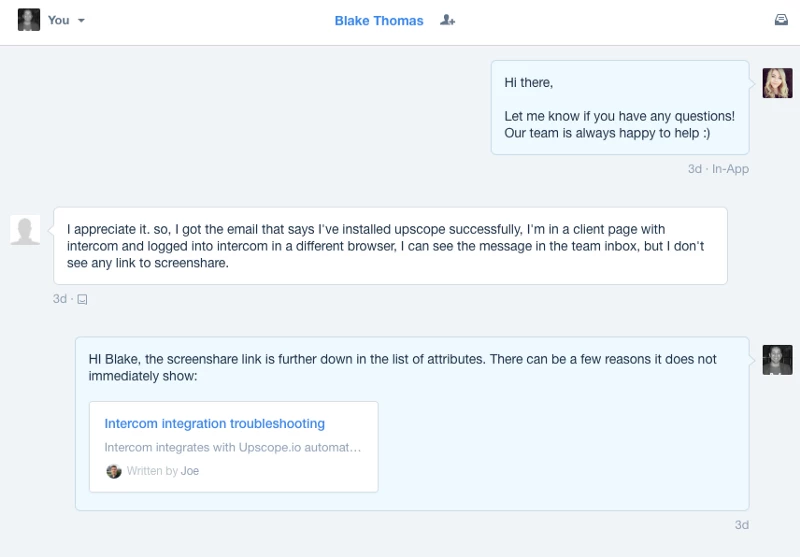Screen dimensions: 800x557
Task: Select the 'Hi there' greeting message bubble
Action: point(619,107)
